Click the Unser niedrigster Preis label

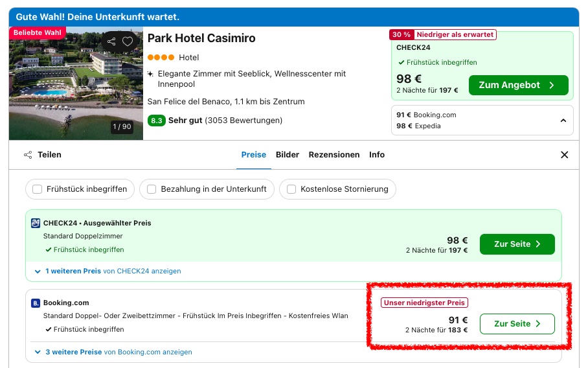(x=424, y=303)
